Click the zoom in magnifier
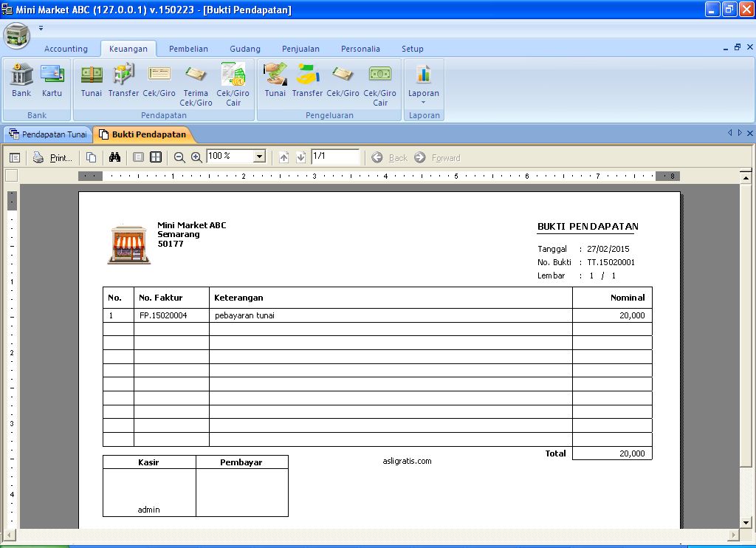Image resolution: width=756 pixels, height=548 pixels. click(196, 157)
